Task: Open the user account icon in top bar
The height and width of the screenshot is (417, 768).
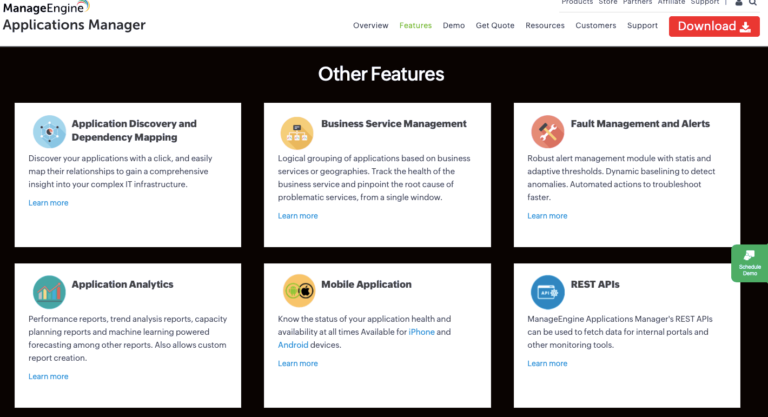Action: [x=739, y=2]
